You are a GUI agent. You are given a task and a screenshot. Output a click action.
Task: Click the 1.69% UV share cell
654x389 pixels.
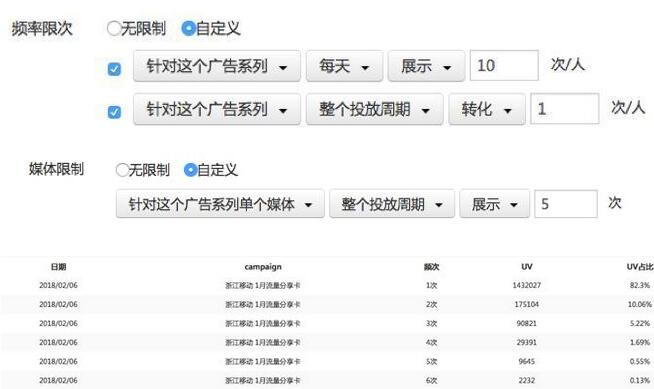[640, 342]
